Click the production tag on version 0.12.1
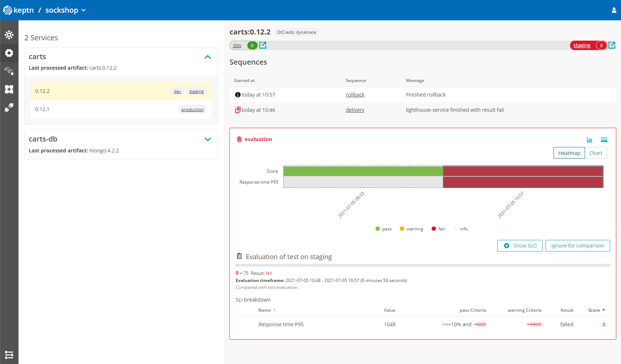The height and width of the screenshot is (364, 621). [x=192, y=110]
